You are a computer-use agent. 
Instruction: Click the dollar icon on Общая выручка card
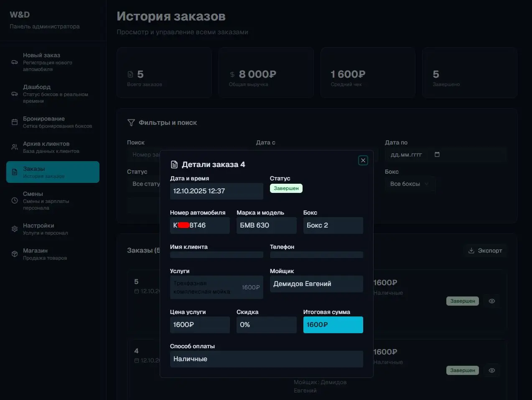[232, 74]
